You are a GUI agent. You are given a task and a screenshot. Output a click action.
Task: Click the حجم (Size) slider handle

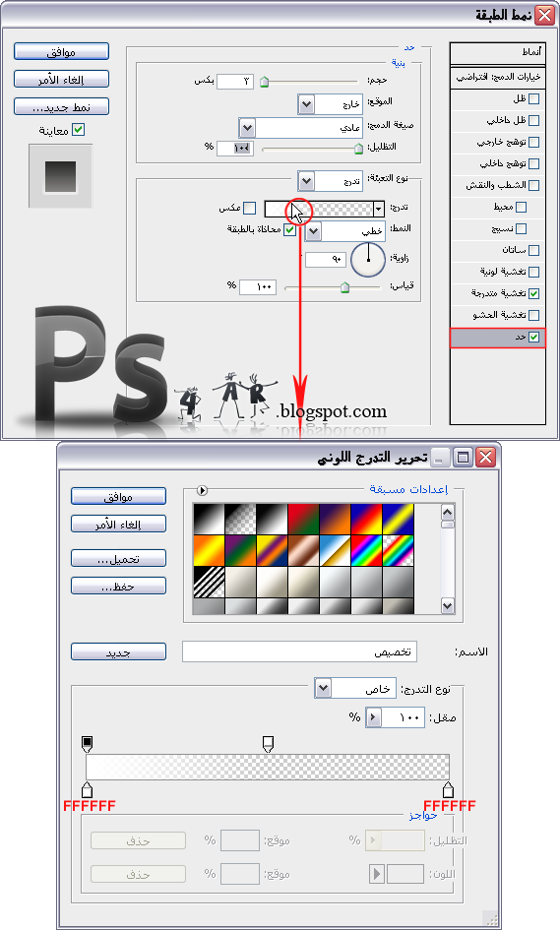click(x=265, y=82)
